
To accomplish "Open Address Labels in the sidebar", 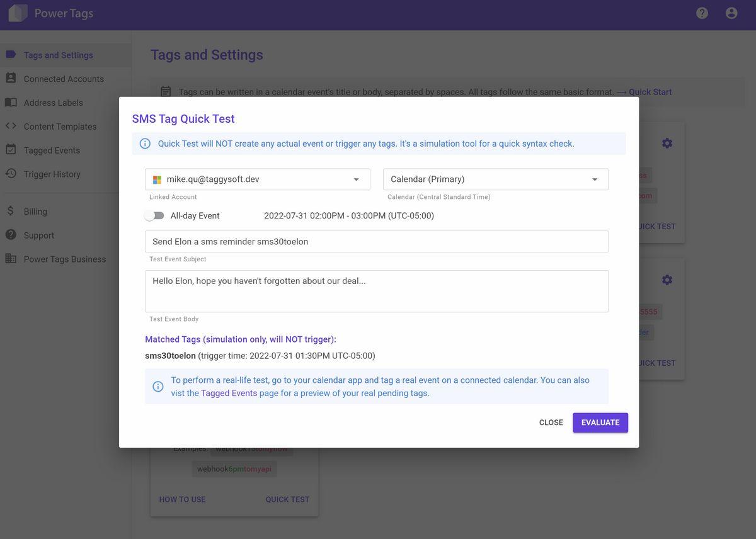I will [66, 103].
